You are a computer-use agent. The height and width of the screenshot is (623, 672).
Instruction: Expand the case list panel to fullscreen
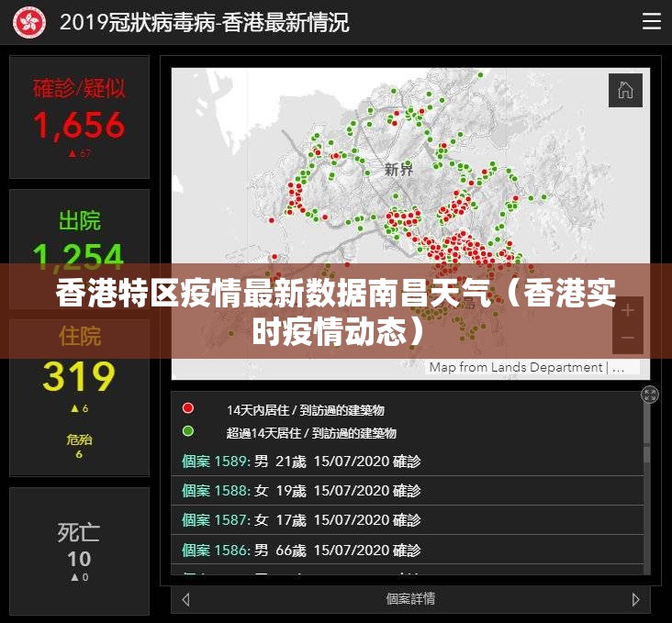point(650,395)
